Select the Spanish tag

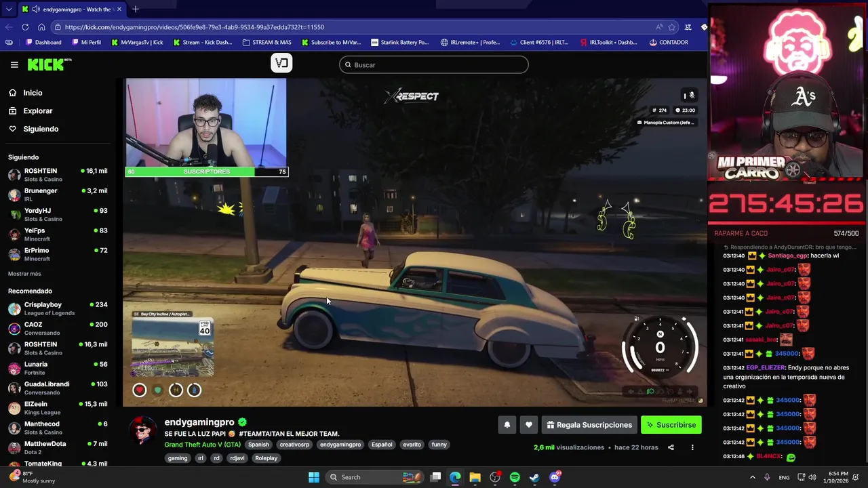(258, 445)
